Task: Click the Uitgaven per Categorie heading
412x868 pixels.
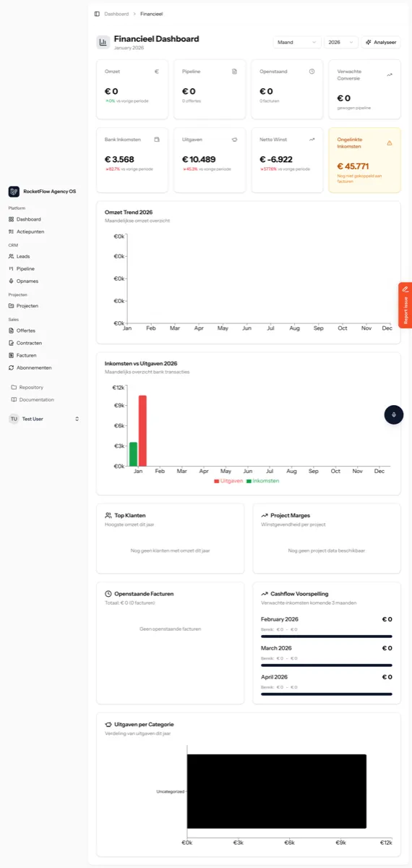Action: (x=144, y=724)
